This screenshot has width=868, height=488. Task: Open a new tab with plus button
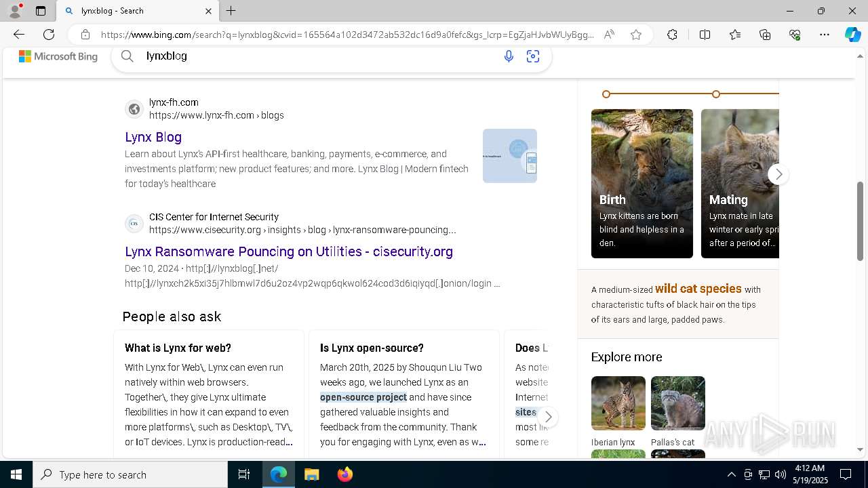pos(231,11)
